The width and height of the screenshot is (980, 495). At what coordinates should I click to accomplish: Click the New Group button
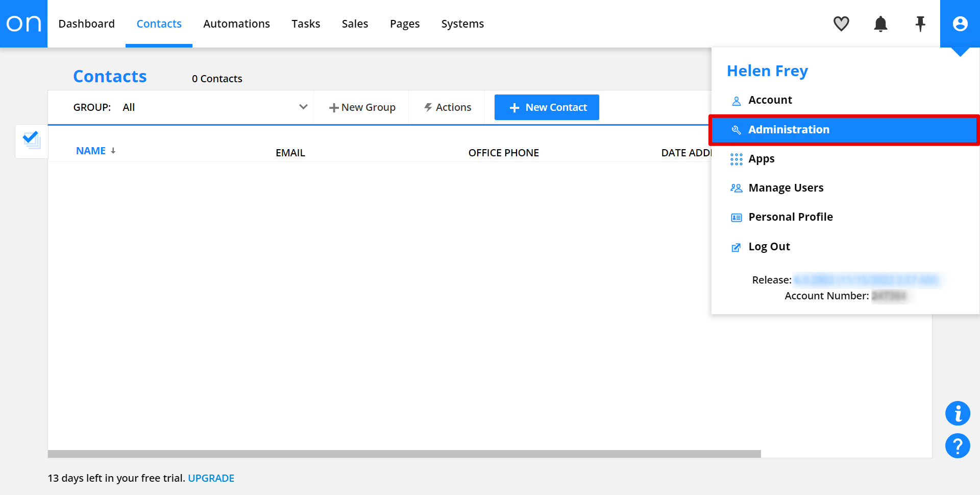pyautogui.click(x=362, y=107)
